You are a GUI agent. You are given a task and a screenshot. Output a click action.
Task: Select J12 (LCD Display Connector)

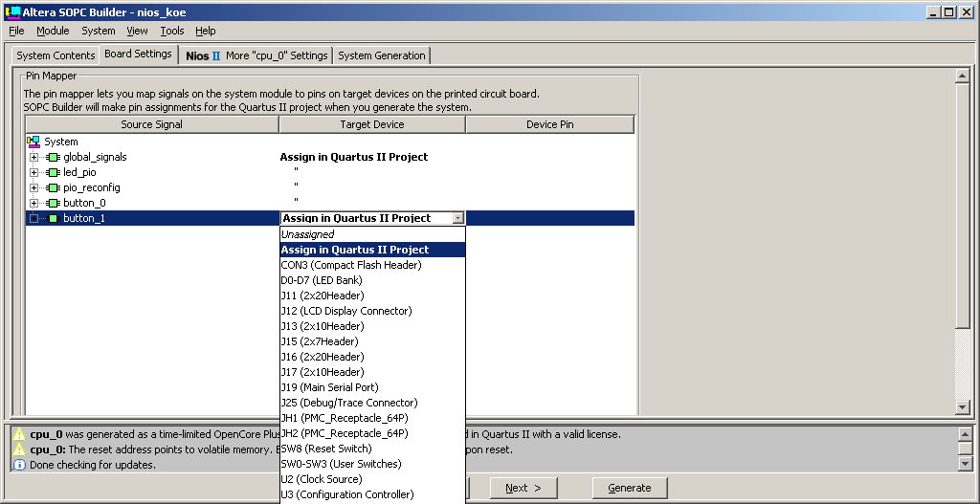click(x=372, y=311)
